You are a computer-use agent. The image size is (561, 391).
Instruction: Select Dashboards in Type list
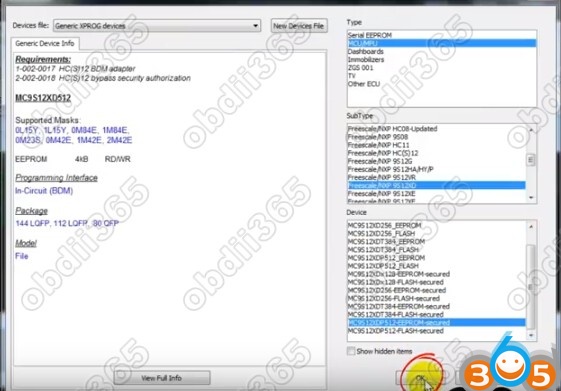coord(442,52)
